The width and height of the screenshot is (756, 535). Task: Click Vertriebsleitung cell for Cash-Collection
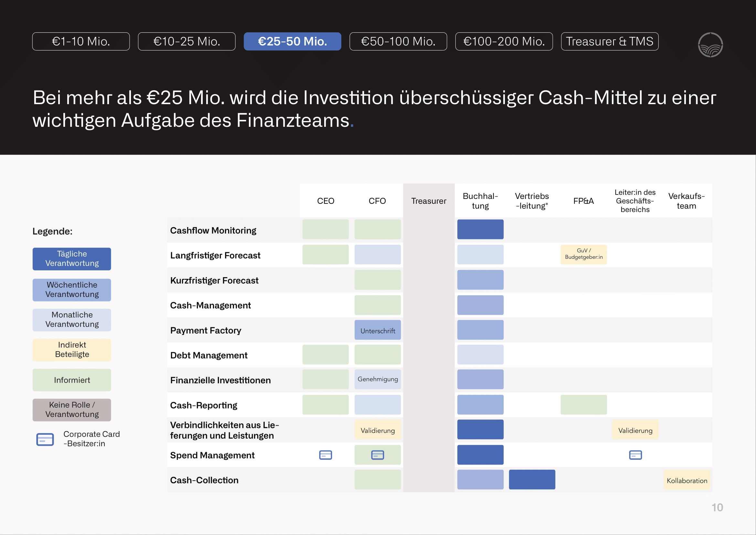(x=532, y=480)
